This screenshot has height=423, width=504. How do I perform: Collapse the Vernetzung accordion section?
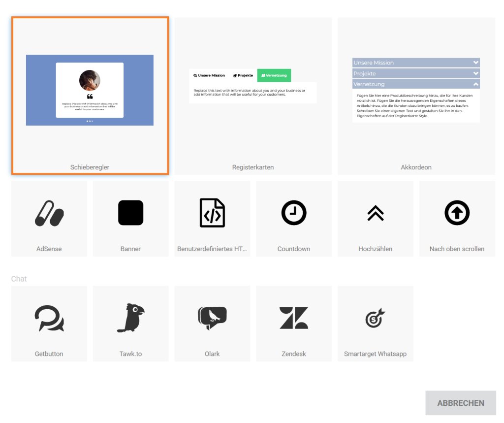[475, 84]
